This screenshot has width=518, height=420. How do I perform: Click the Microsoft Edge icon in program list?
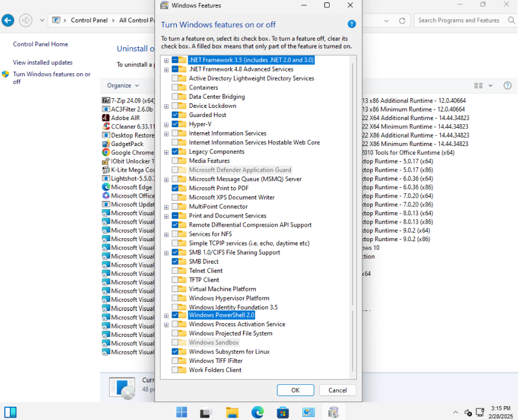pos(105,187)
